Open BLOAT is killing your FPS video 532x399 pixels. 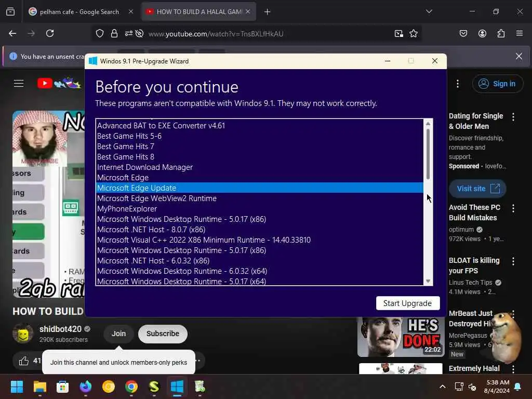[474, 265]
